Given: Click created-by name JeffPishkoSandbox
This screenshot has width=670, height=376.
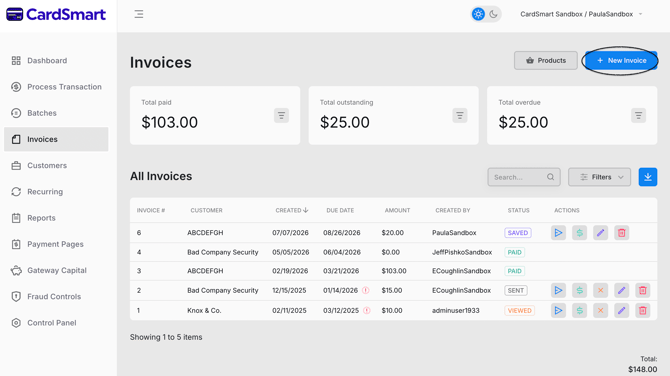Looking at the screenshot, I should [462, 252].
